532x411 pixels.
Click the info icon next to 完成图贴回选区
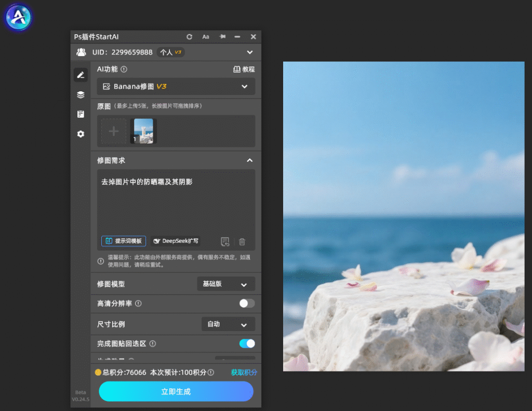tap(153, 344)
